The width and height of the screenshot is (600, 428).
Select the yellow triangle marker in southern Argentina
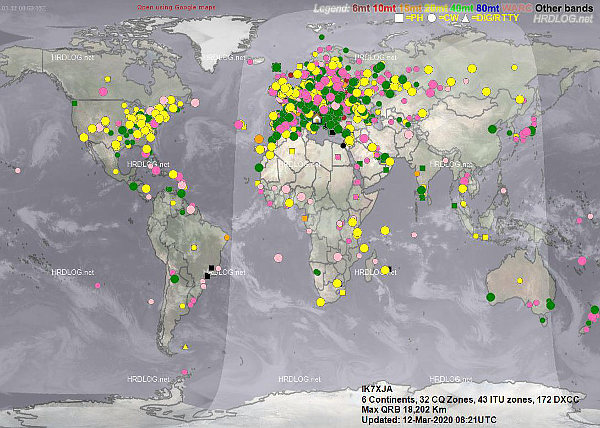(x=186, y=347)
